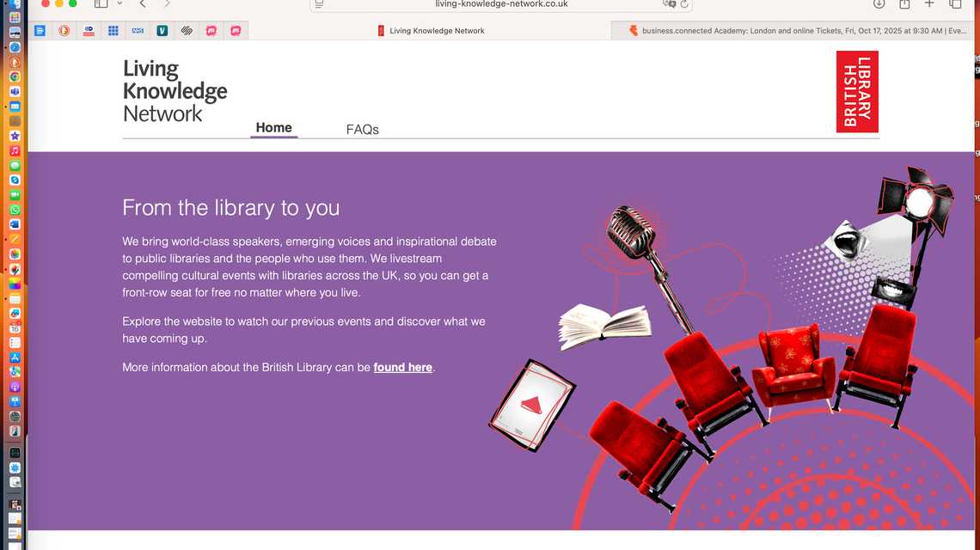Click the Share icon in toolbar

pos(904,4)
